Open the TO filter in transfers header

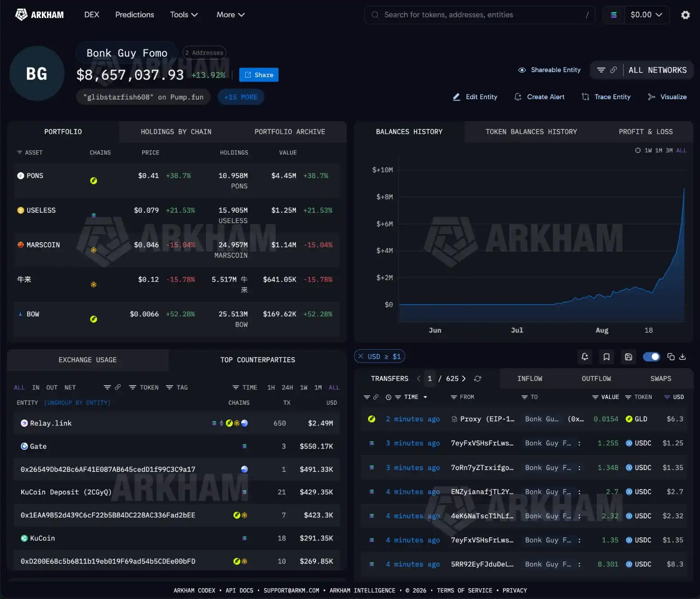[530, 397]
